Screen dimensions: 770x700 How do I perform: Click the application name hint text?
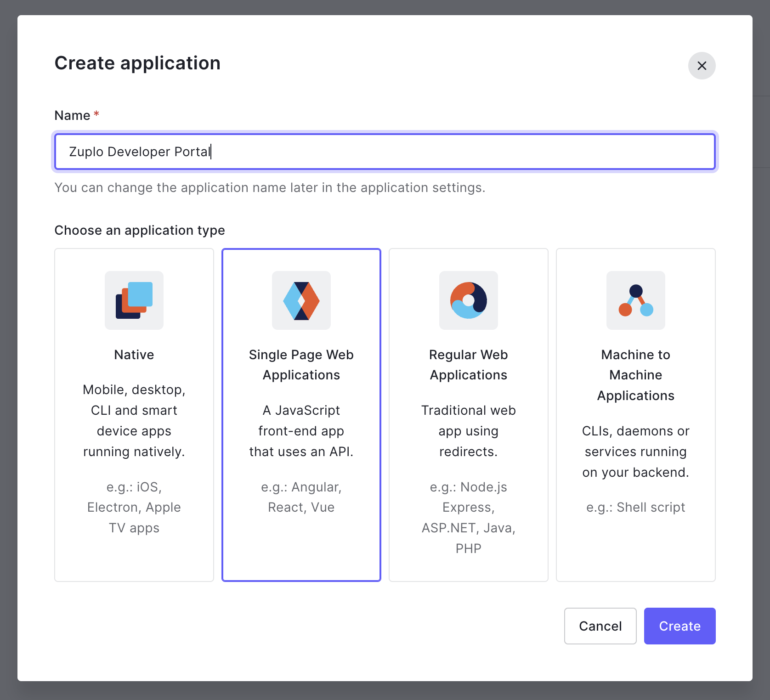[x=270, y=187]
